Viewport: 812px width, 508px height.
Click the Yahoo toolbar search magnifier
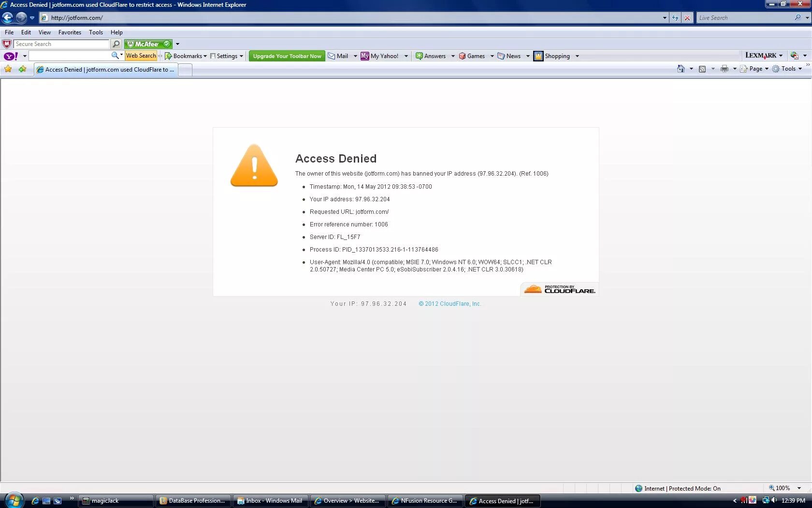tap(115, 56)
